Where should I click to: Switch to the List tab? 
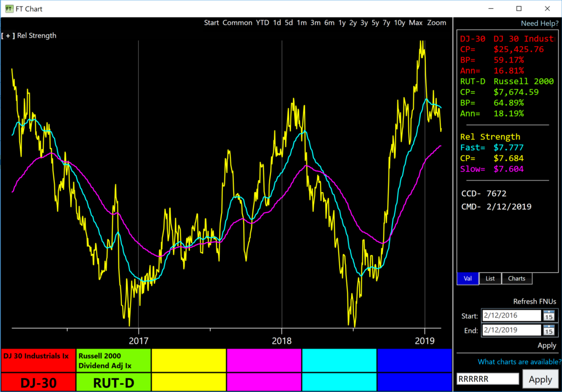[490, 278]
